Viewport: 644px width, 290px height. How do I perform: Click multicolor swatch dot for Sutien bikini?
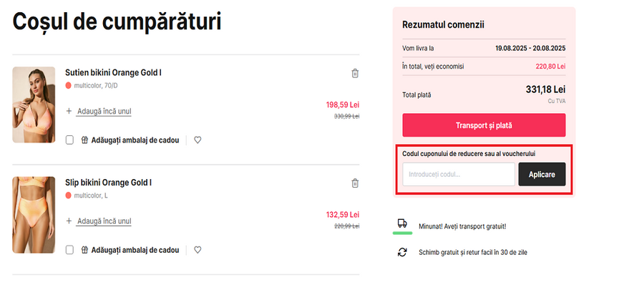coord(69,85)
